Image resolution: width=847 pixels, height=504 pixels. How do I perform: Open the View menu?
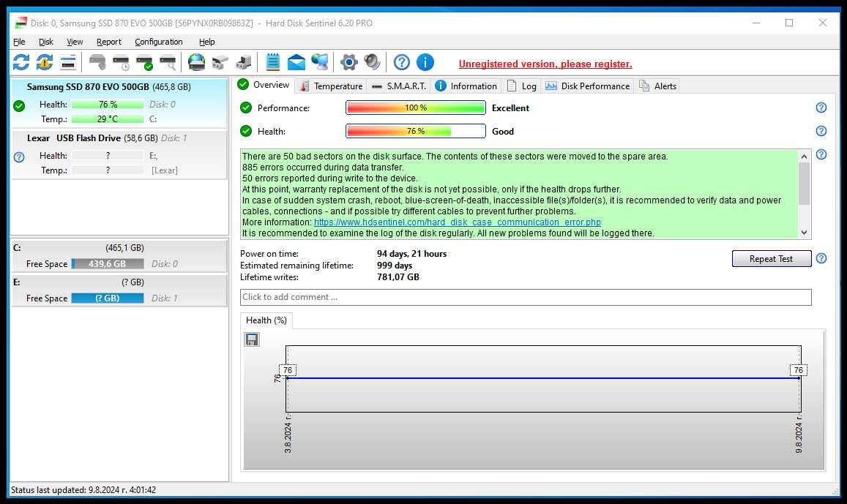pyautogui.click(x=75, y=42)
